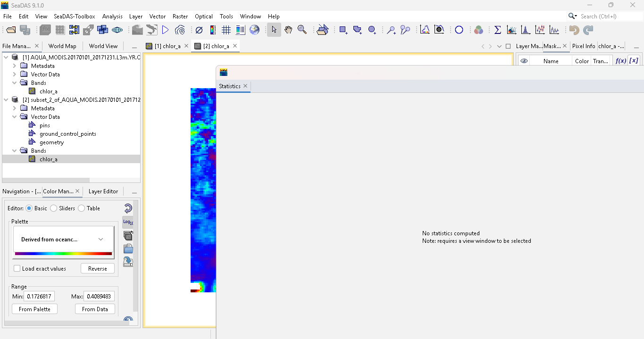
Task: Toggle the No-Data overlay icon
Action: click(x=199, y=30)
